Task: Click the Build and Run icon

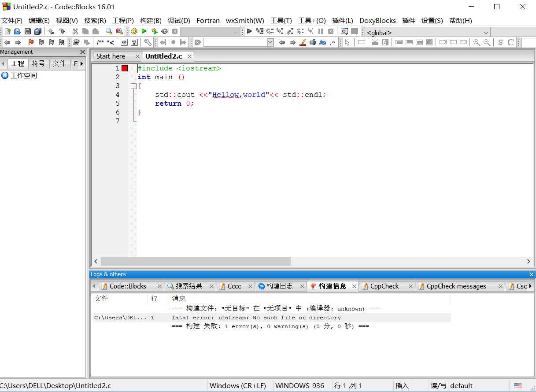Action: [154, 31]
